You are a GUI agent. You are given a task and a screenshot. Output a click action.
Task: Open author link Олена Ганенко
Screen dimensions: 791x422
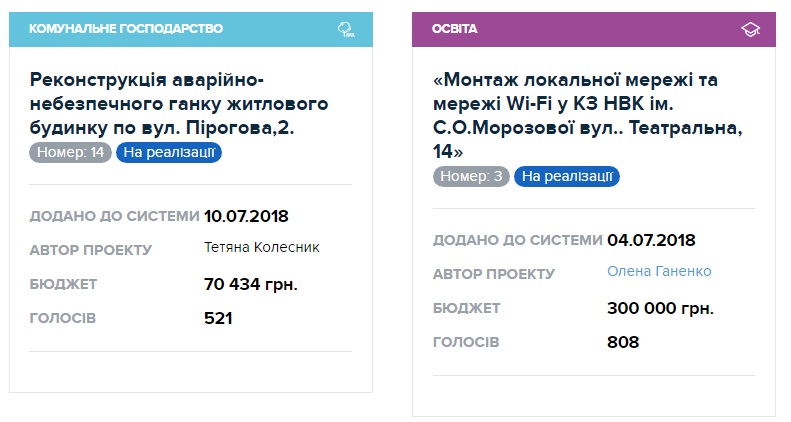[659, 271]
